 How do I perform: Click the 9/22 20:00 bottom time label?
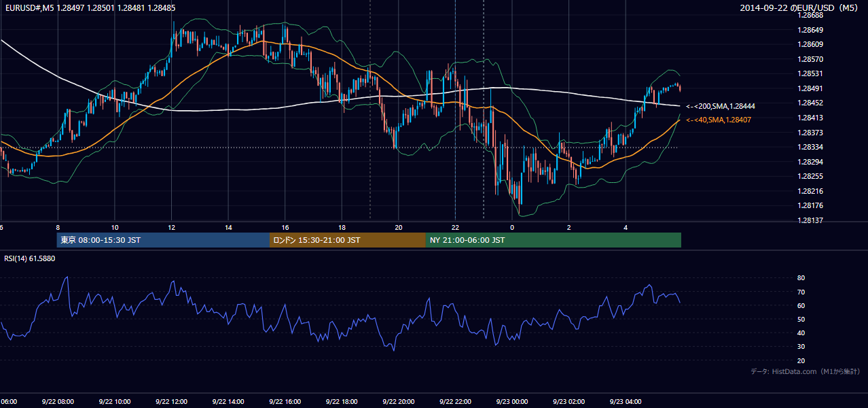pyautogui.click(x=399, y=402)
